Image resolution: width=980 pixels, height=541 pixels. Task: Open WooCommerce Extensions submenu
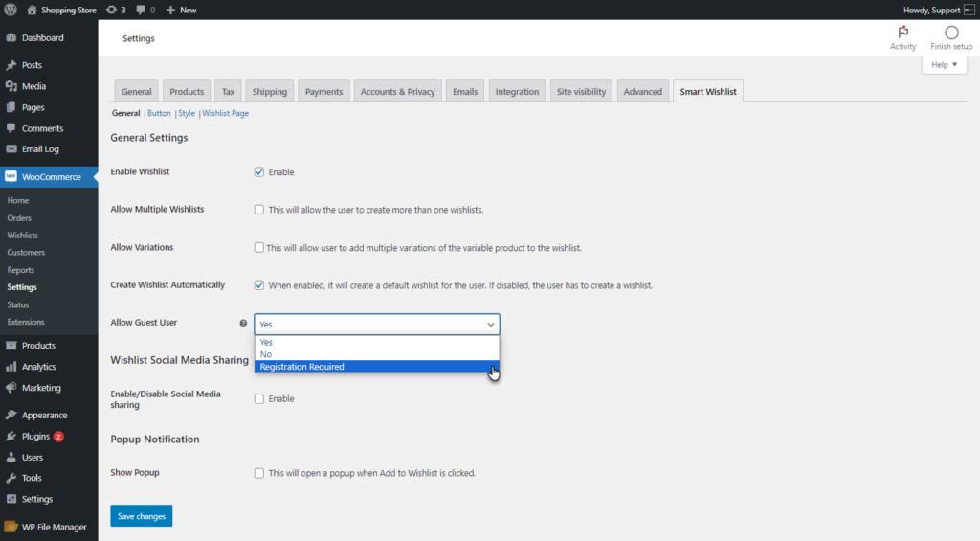(26, 322)
